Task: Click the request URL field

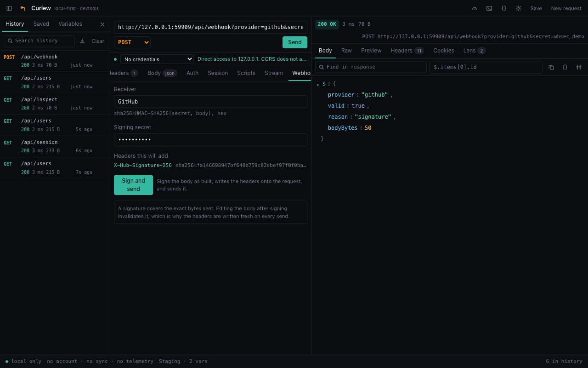Action: (210, 27)
